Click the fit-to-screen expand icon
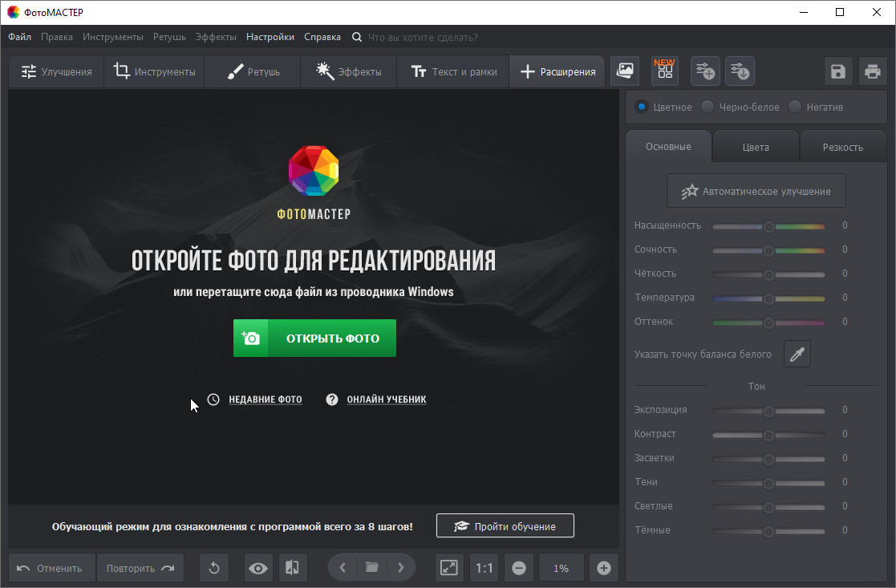This screenshot has height=588, width=896. [449, 568]
